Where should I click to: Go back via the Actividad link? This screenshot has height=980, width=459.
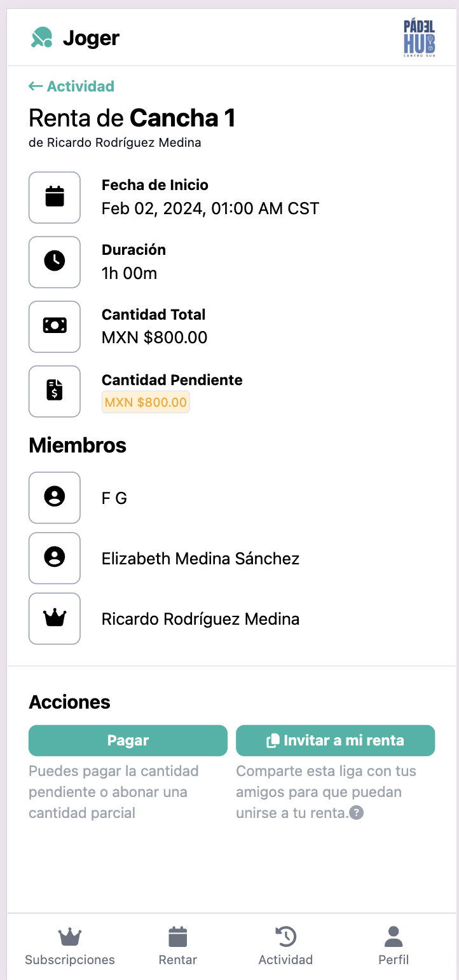click(72, 86)
